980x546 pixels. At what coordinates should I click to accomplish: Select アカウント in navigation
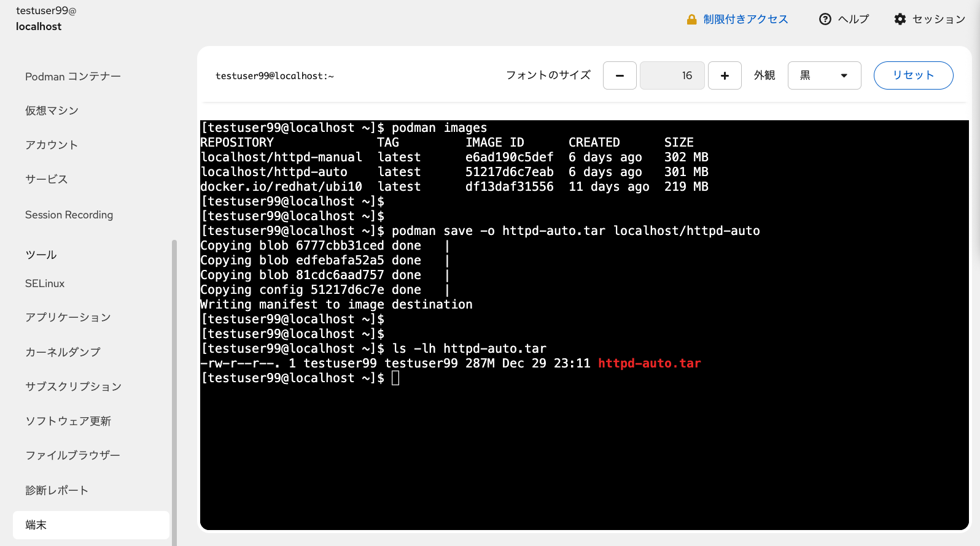pos(52,145)
